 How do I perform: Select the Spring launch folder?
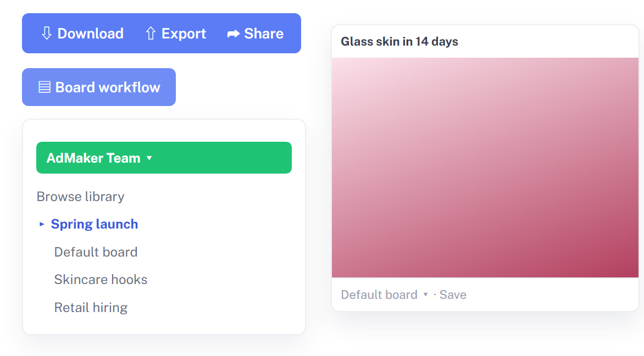(x=95, y=224)
